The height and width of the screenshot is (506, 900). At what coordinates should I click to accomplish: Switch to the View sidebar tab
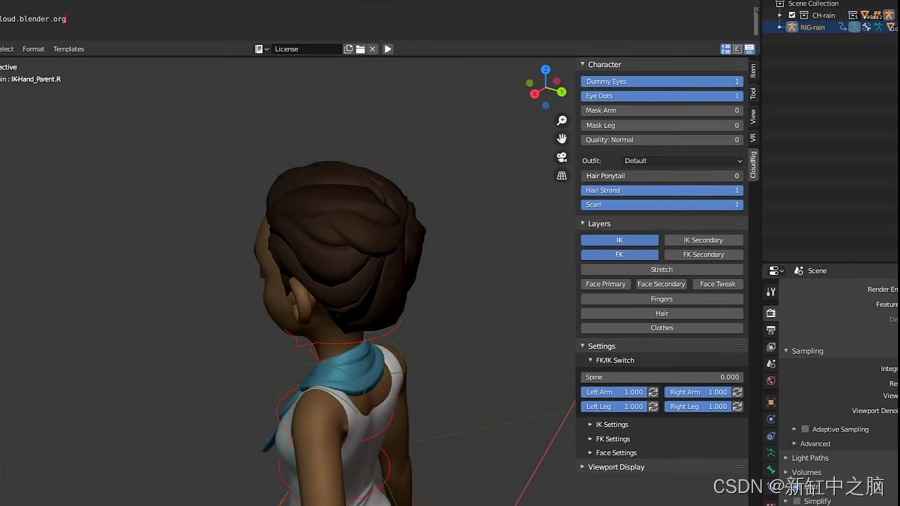pos(753,117)
